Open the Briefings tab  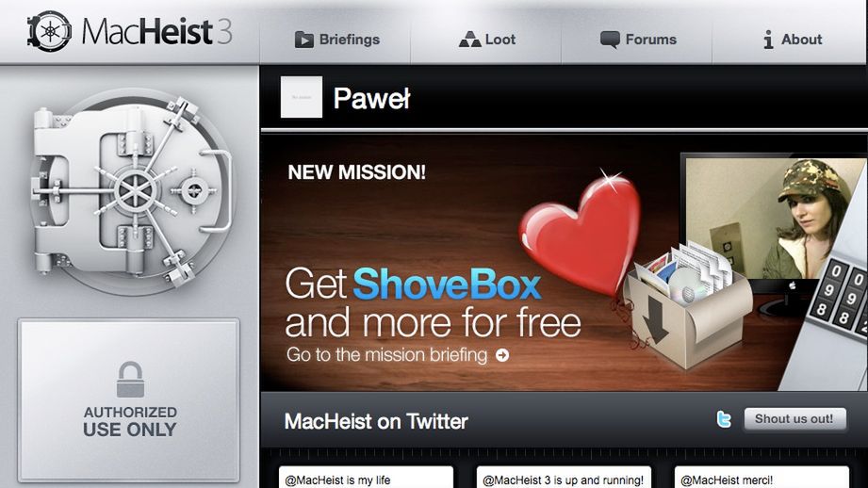(x=336, y=40)
